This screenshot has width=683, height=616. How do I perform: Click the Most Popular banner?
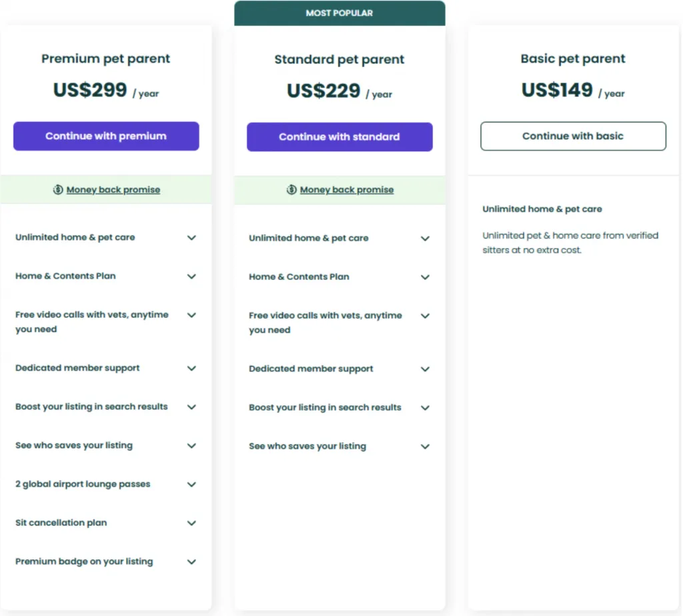click(x=339, y=13)
